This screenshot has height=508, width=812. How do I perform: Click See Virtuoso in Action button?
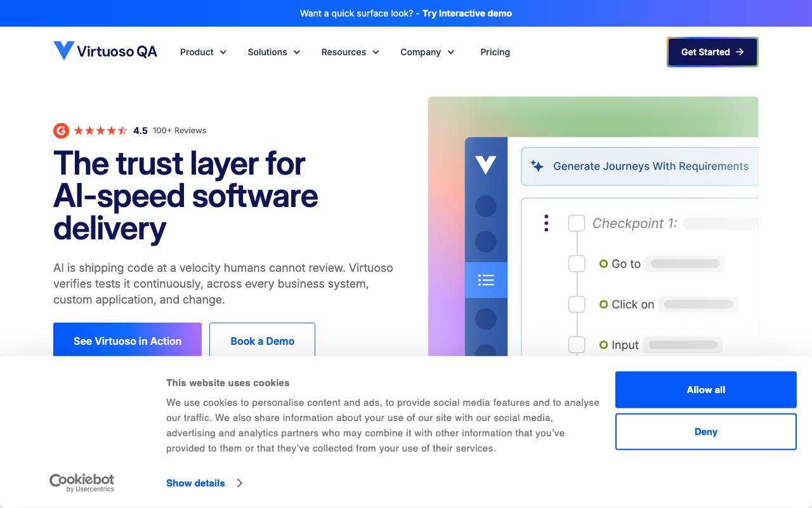pyautogui.click(x=128, y=340)
